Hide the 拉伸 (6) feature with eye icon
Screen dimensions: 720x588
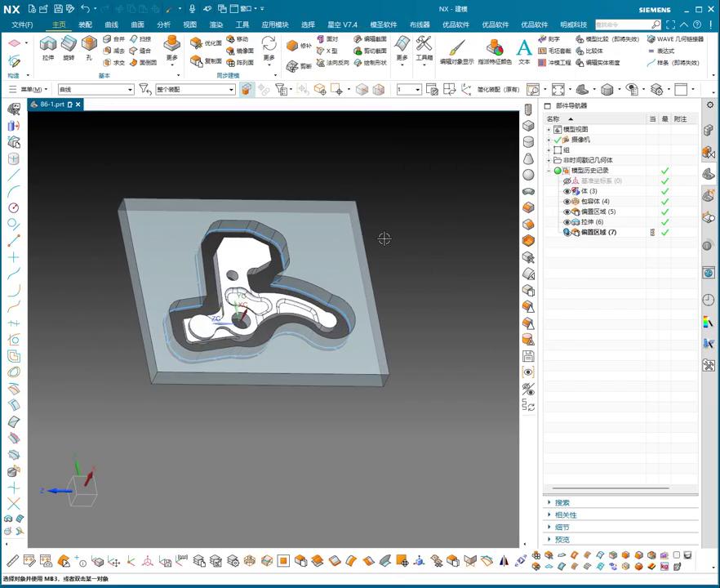(x=567, y=222)
